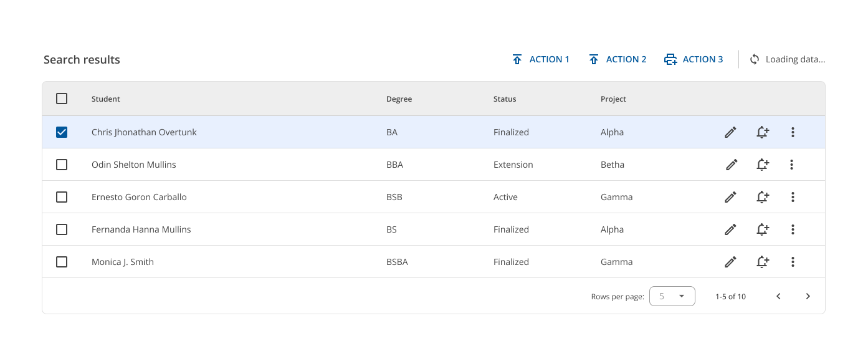Image resolution: width=868 pixels, height=361 pixels.
Task: Click the ACTION 1 button
Action: coord(540,59)
